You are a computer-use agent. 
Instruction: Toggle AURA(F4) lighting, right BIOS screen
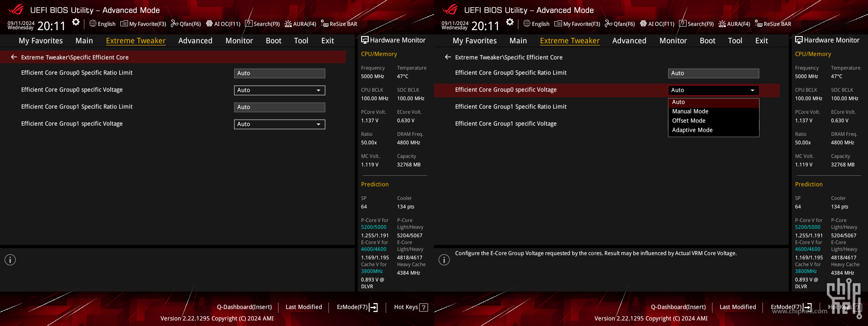point(734,24)
